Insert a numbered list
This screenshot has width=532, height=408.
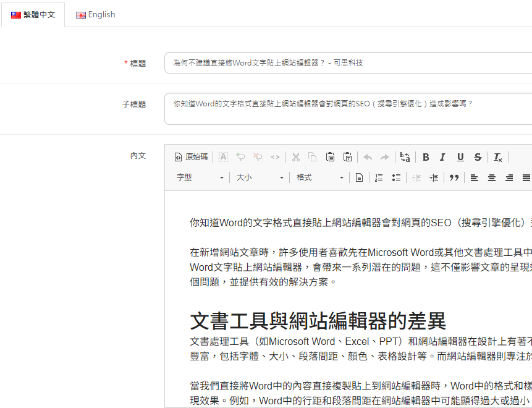pos(379,177)
